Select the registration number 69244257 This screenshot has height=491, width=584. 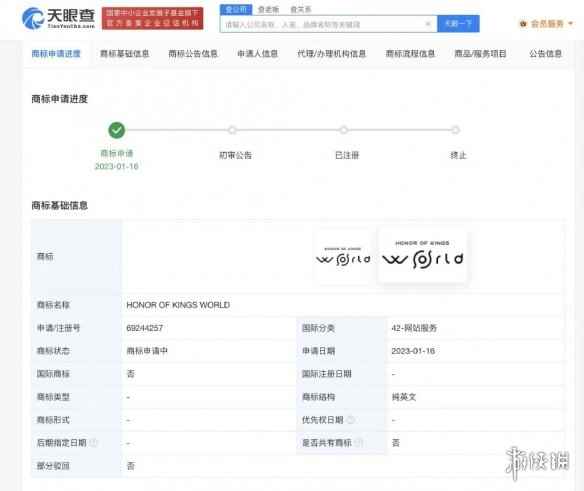(x=145, y=328)
